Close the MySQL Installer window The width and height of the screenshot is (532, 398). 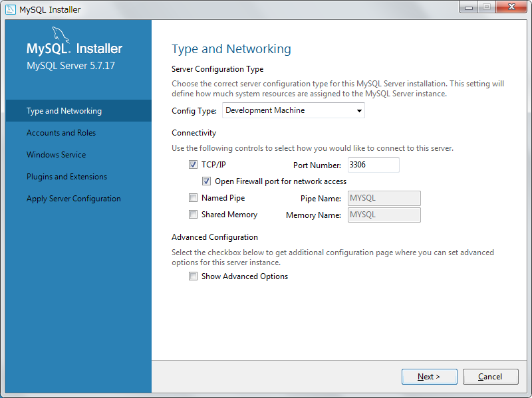(511, 7)
